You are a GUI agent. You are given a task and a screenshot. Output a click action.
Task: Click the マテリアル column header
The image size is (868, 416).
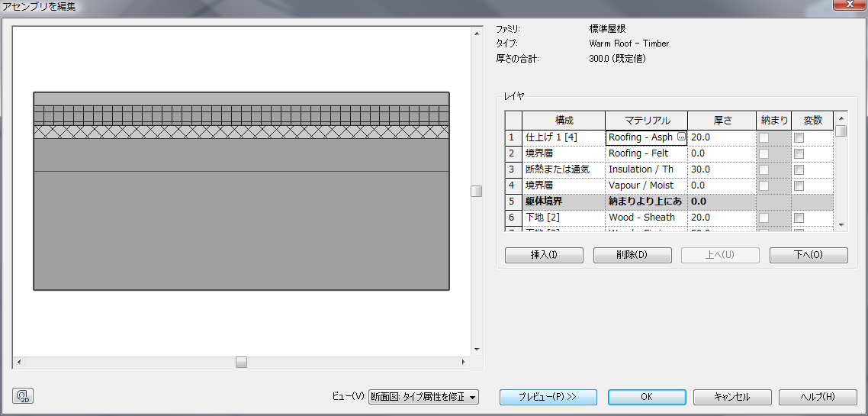click(647, 120)
